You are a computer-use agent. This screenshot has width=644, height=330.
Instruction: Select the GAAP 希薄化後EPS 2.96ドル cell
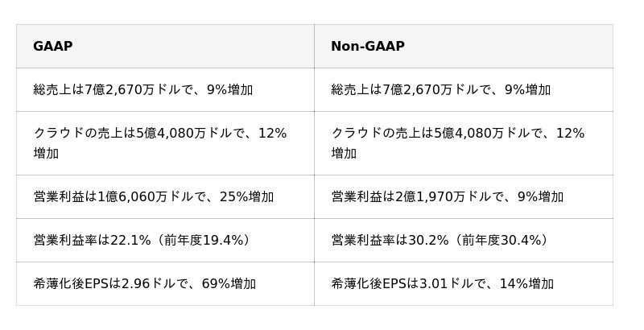[x=145, y=283]
